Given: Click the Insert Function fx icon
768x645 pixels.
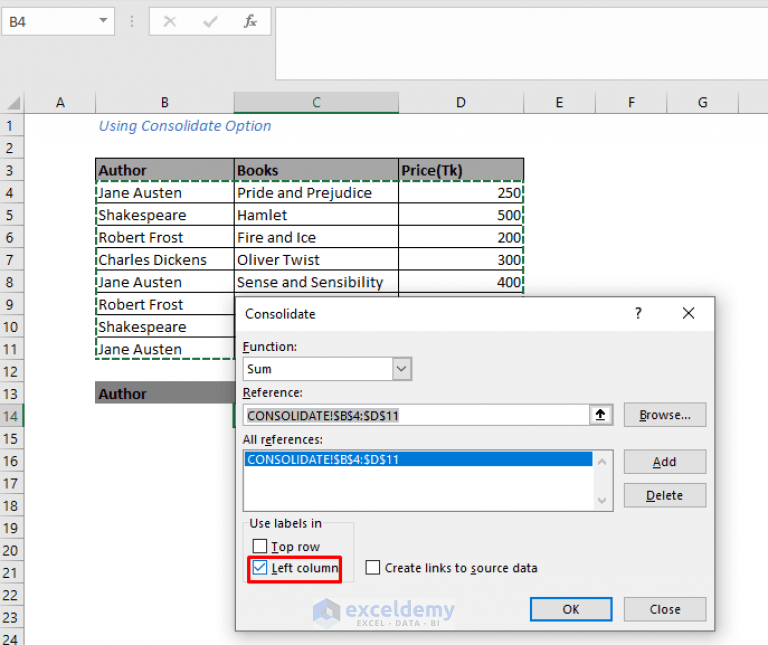Looking at the screenshot, I should tap(250, 22).
